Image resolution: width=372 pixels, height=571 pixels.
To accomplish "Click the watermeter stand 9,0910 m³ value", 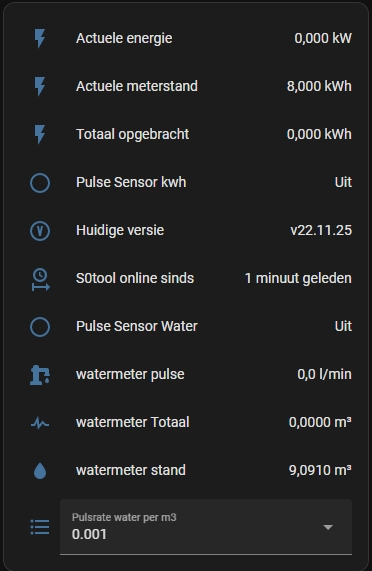I will (320, 470).
